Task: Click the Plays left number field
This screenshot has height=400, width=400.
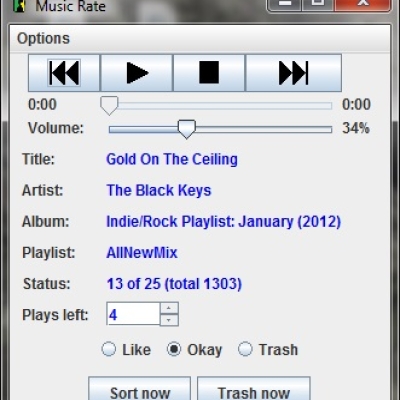Action: pyautogui.click(x=133, y=314)
